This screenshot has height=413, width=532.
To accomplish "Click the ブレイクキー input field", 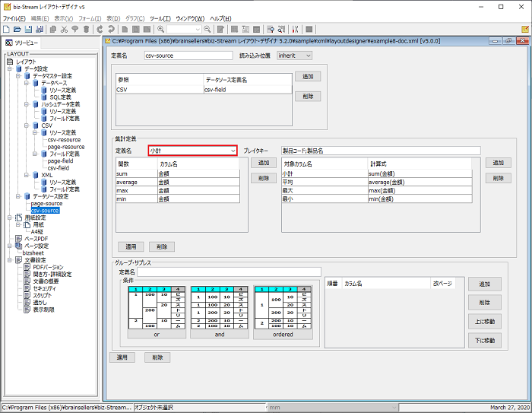I will pos(381,151).
